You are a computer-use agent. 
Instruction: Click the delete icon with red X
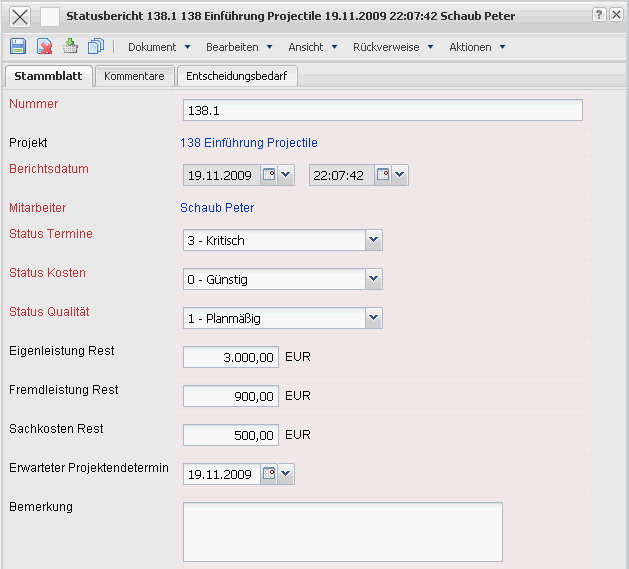click(44, 46)
